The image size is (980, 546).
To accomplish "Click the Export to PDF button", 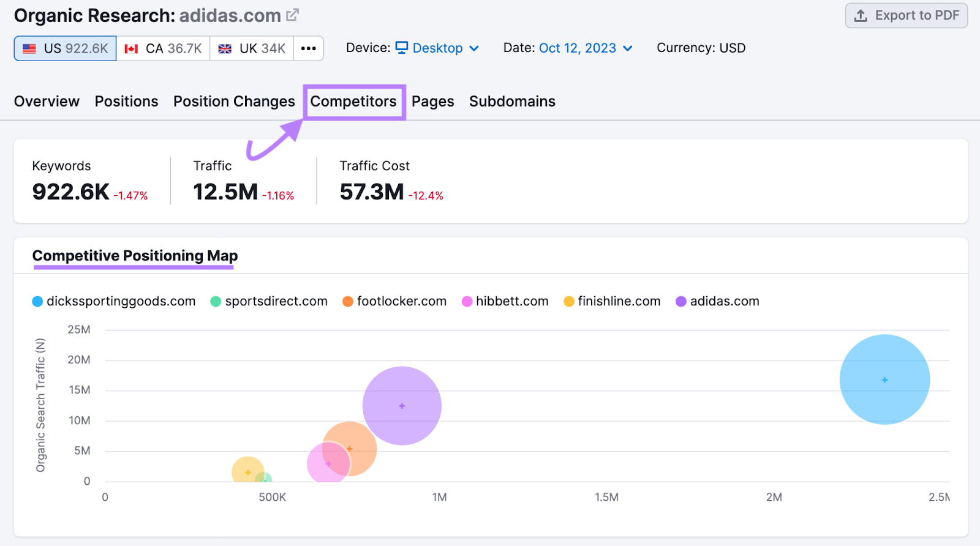I will pyautogui.click(x=906, y=15).
